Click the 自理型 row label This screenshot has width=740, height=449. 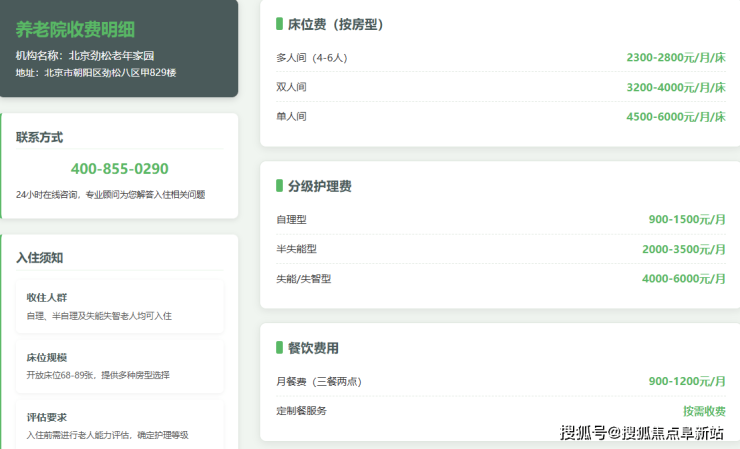click(291, 220)
